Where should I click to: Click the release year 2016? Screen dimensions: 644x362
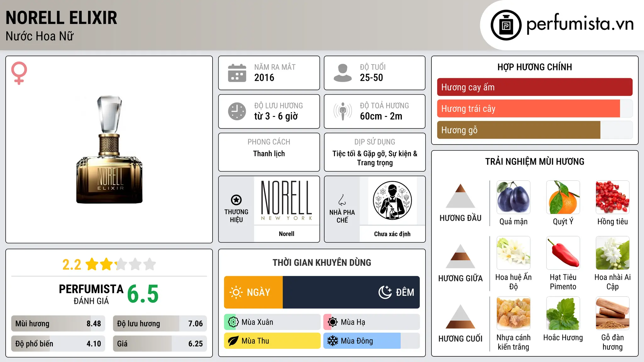coord(264,78)
